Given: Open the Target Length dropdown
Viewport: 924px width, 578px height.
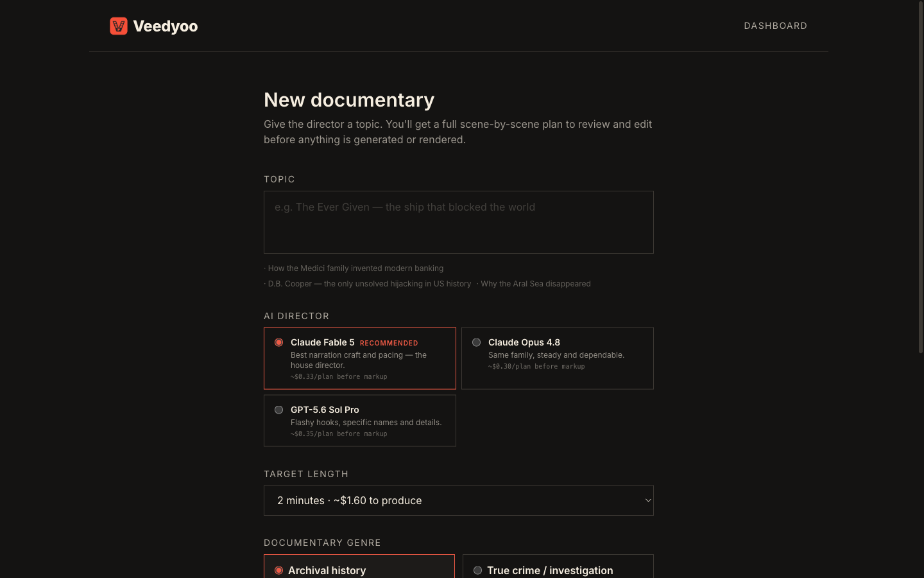Looking at the screenshot, I should click(459, 500).
